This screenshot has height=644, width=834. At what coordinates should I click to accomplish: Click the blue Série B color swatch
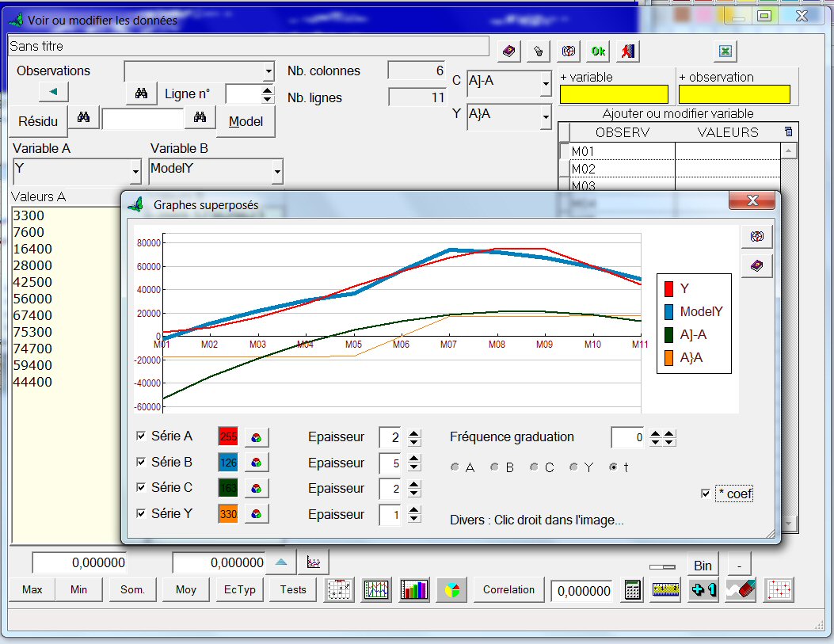click(228, 463)
